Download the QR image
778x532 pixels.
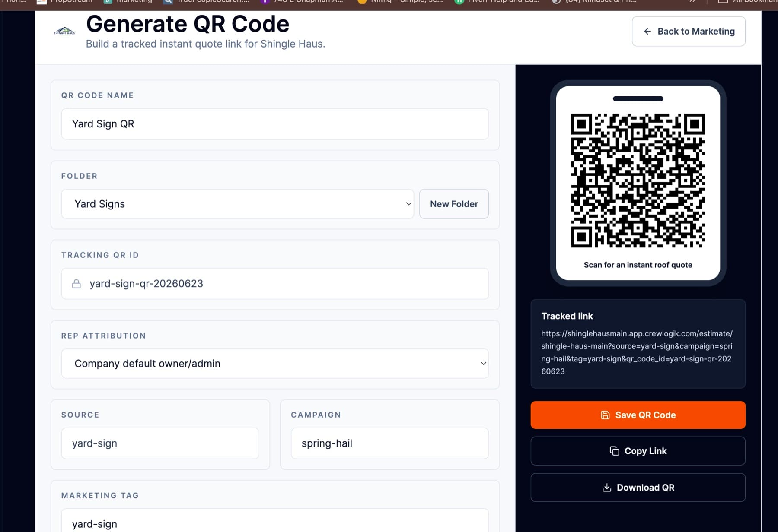click(638, 488)
